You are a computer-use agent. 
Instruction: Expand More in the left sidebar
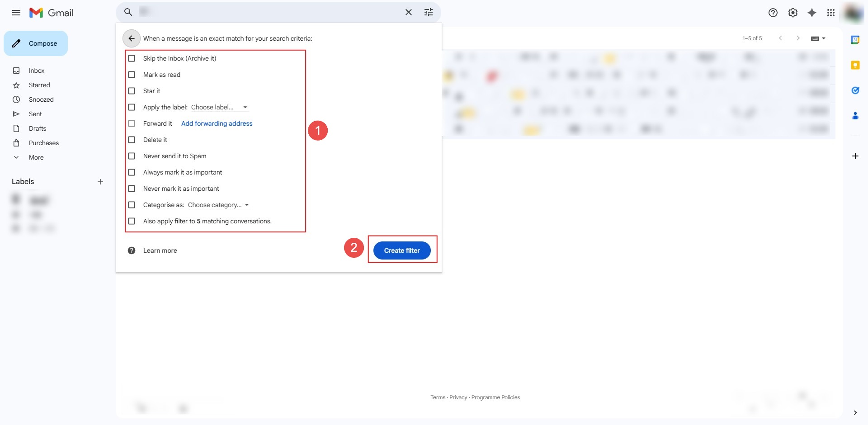point(36,157)
